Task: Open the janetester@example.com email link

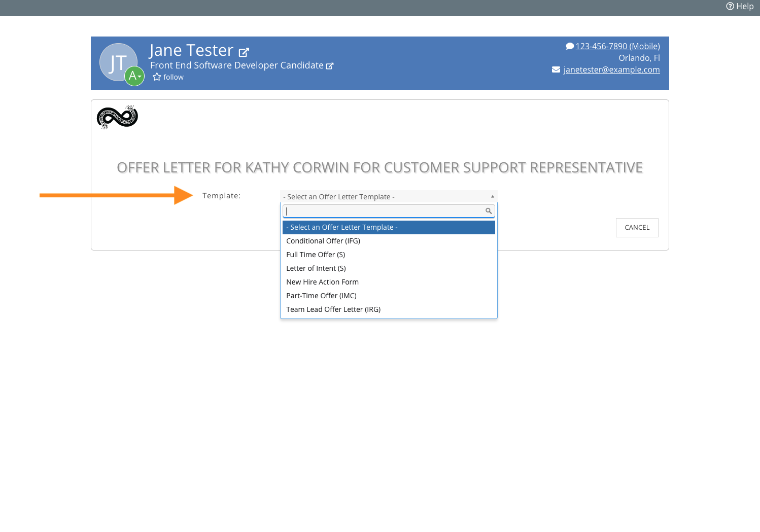Action: (x=611, y=69)
